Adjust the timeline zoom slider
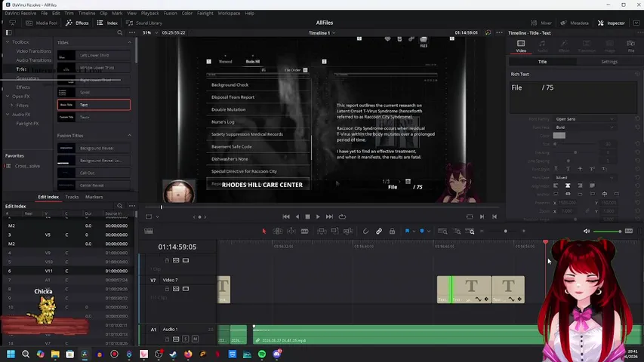The width and height of the screenshot is (644, 362). 505,231
